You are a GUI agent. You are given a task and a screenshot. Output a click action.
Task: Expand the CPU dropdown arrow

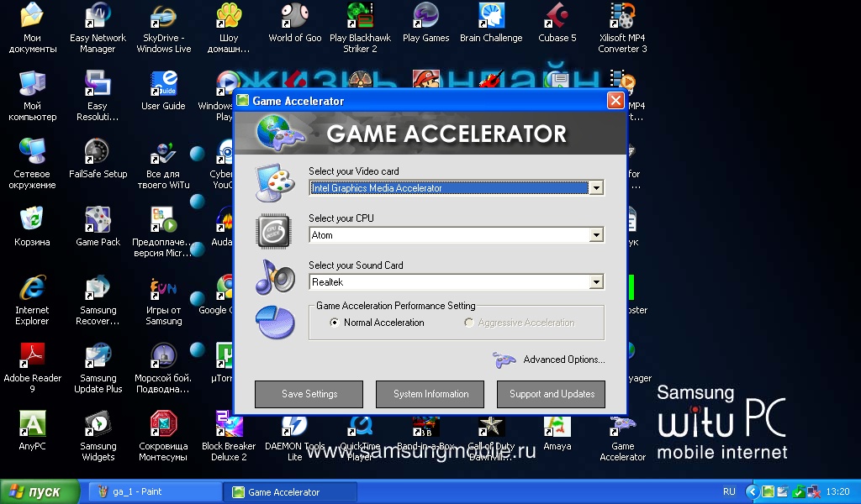(x=596, y=235)
